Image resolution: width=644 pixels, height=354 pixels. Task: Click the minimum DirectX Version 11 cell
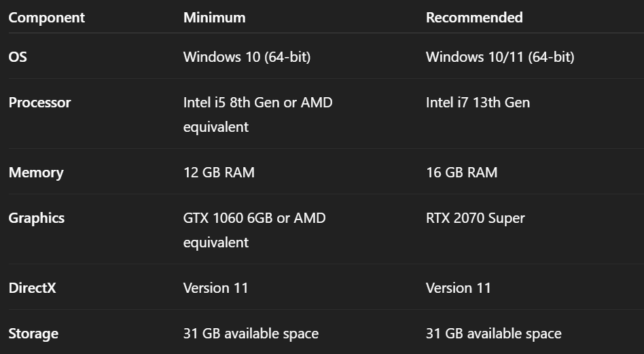tap(216, 288)
